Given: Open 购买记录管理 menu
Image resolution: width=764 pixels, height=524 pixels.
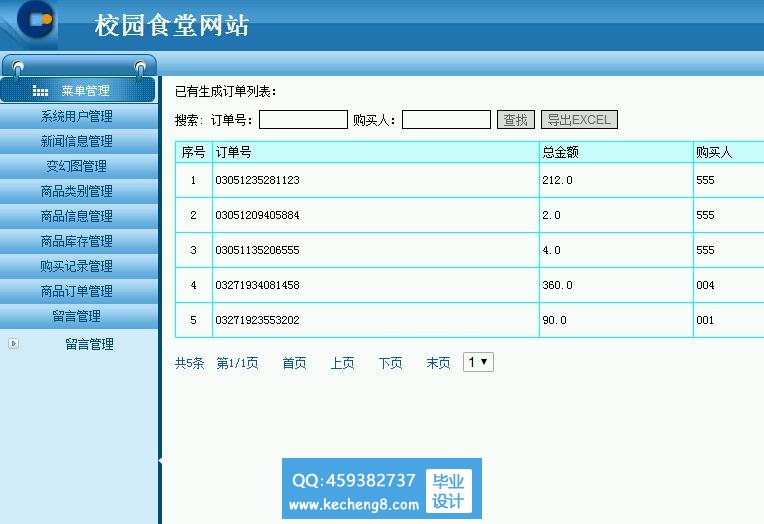Looking at the screenshot, I should click(x=77, y=266).
